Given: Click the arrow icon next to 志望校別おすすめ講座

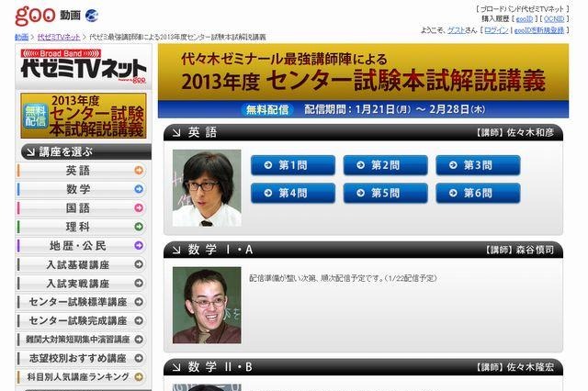Looking at the screenshot, I should click(x=139, y=358).
